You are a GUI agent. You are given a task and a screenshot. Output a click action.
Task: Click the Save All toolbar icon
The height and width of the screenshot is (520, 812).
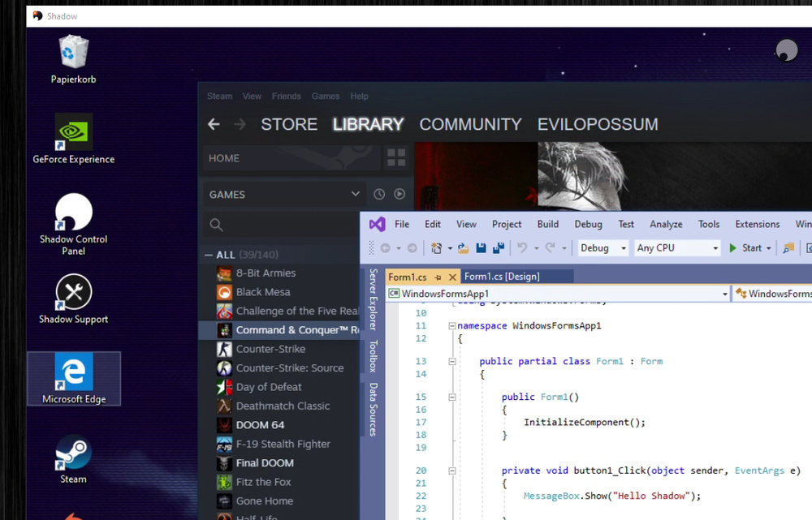click(x=499, y=248)
